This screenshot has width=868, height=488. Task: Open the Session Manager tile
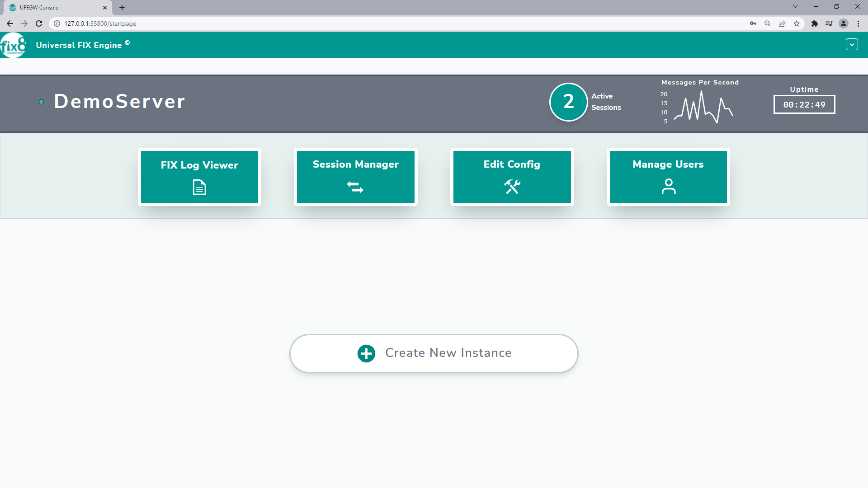click(x=355, y=177)
